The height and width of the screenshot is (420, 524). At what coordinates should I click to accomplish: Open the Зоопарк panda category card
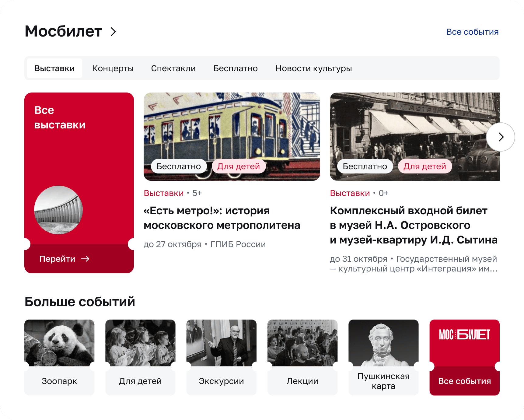coord(59,357)
